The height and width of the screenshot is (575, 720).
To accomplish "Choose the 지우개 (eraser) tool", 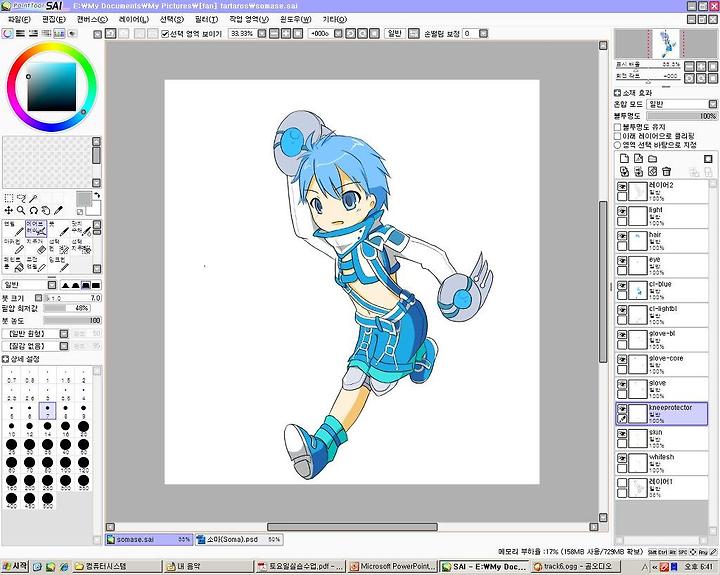I will click(x=36, y=246).
